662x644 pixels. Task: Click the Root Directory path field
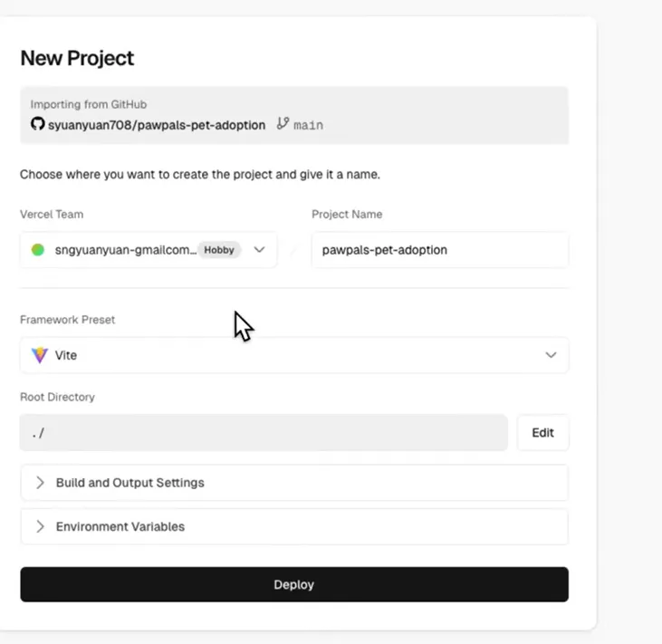(263, 433)
